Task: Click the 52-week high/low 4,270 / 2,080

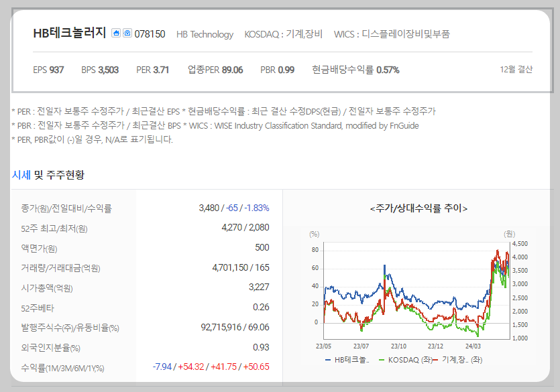Action: coord(245,227)
